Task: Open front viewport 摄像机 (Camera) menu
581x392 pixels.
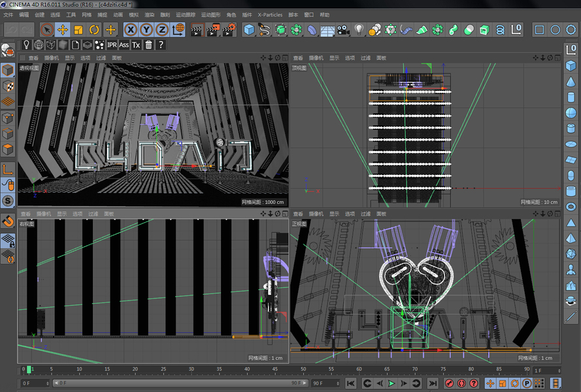Action: (316, 214)
